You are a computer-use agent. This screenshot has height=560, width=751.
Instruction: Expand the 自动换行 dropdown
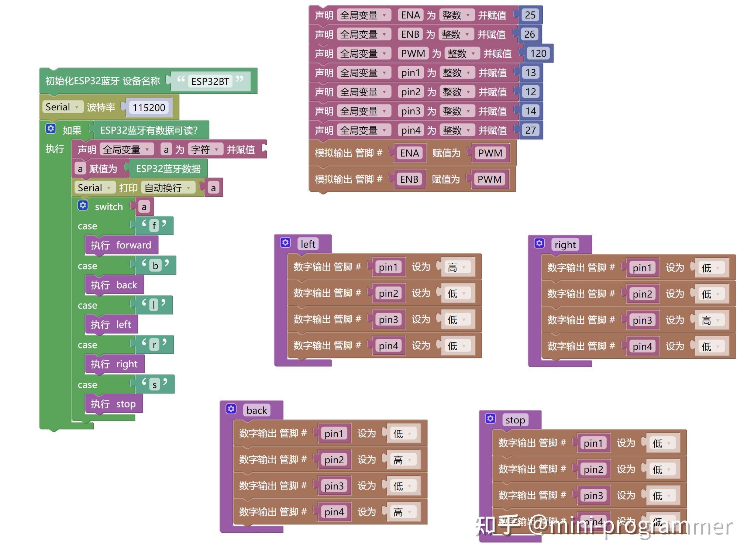(x=168, y=188)
